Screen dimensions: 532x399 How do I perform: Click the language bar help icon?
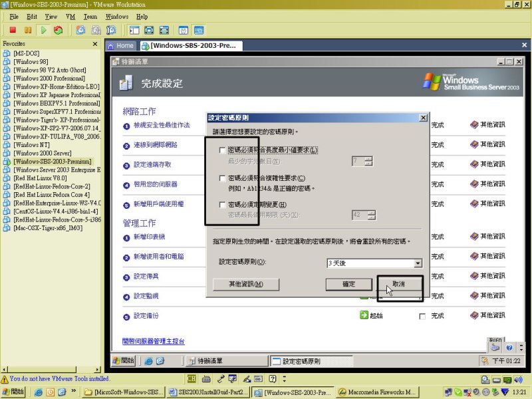point(273,378)
